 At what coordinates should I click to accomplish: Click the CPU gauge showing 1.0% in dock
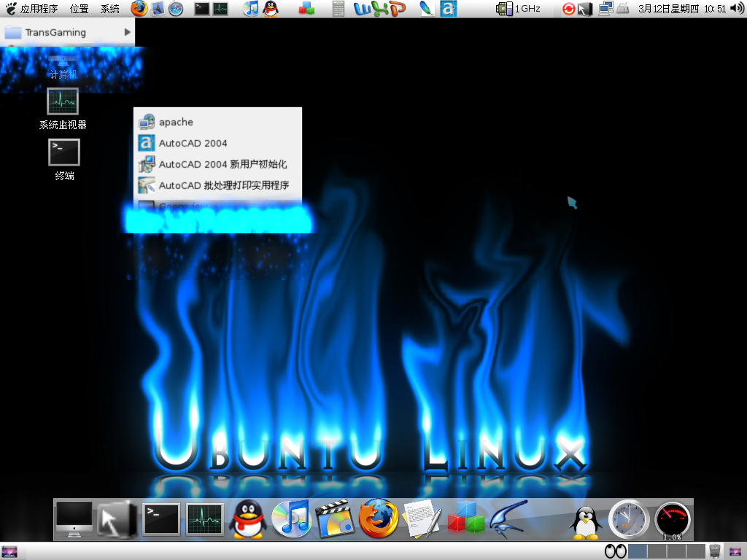[672, 521]
